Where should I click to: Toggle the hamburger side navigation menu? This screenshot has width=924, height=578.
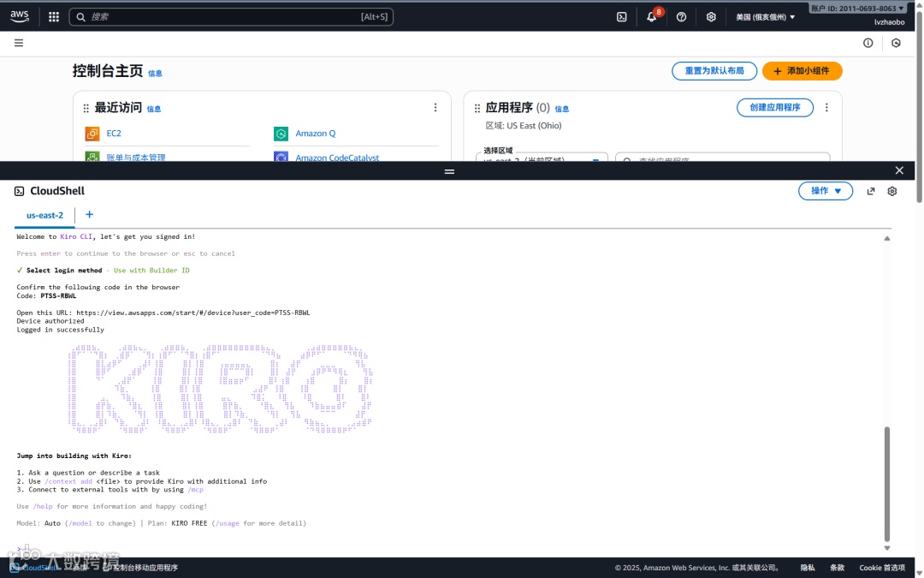[19, 43]
